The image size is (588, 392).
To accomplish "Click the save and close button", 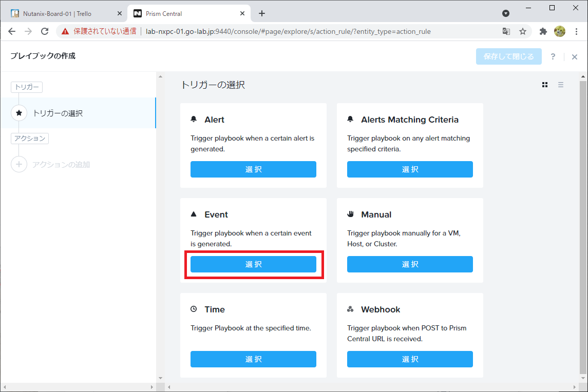I will coord(508,56).
